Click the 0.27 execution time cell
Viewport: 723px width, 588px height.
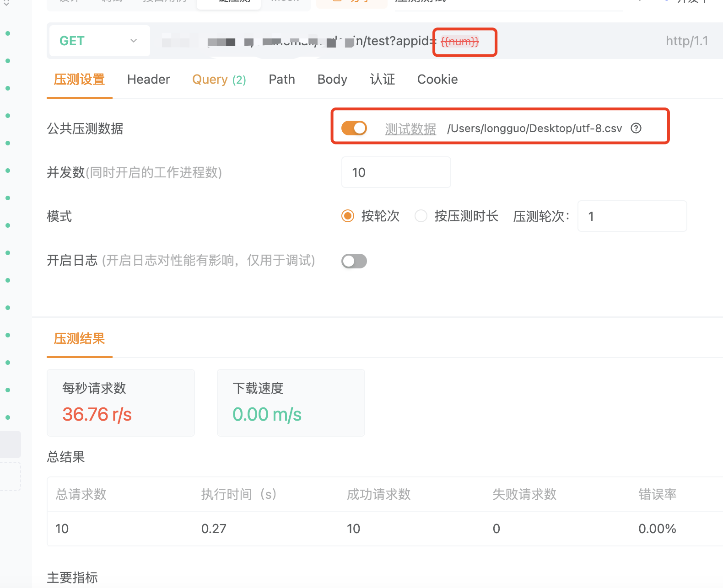click(214, 529)
